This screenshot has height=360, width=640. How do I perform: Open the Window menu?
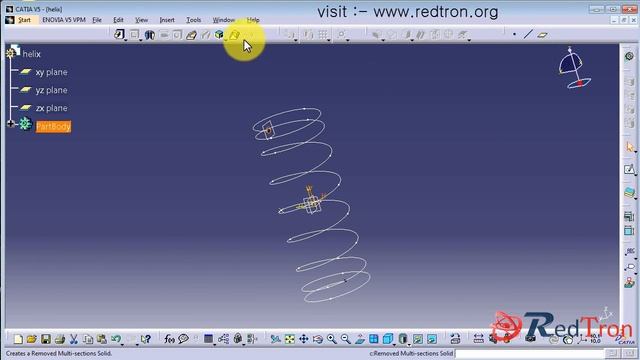click(224, 20)
